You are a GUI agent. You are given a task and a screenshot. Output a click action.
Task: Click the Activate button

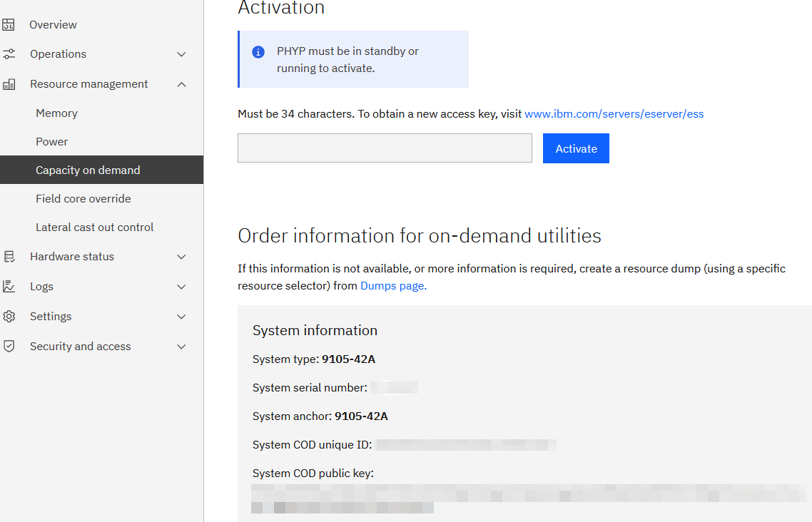[x=576, y=148]
